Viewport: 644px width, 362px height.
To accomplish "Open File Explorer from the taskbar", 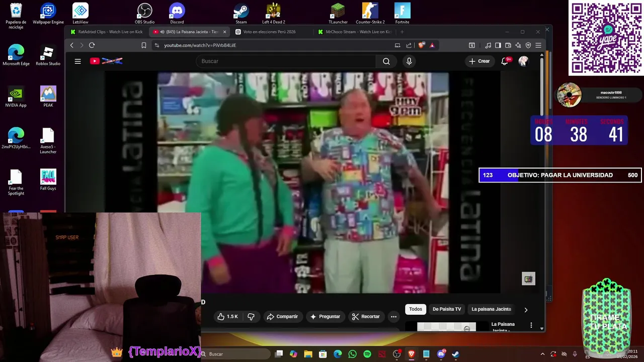I will 308,354.
